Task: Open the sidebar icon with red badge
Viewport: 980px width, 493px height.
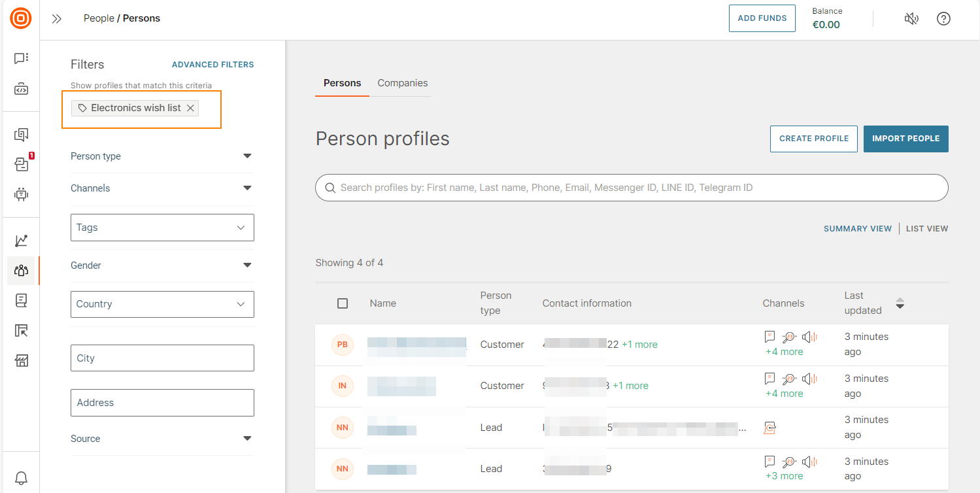Action: point(21,164)
